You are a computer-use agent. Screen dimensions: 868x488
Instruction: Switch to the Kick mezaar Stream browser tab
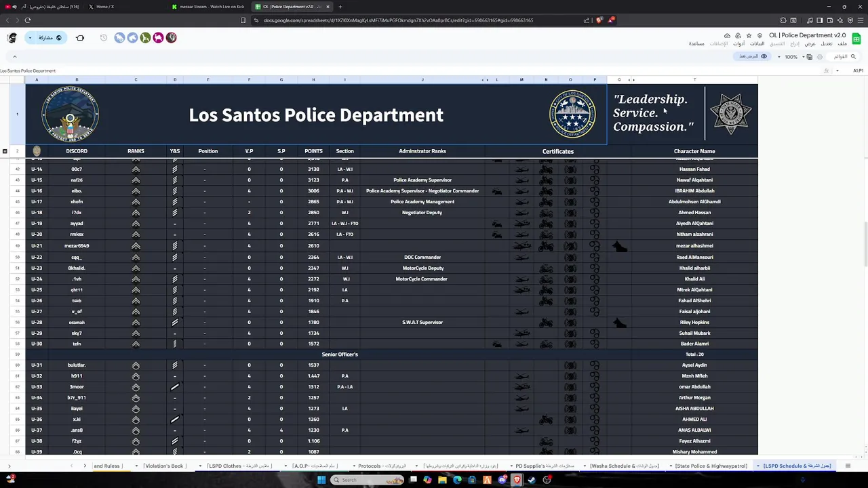click(x=208, y=7)
